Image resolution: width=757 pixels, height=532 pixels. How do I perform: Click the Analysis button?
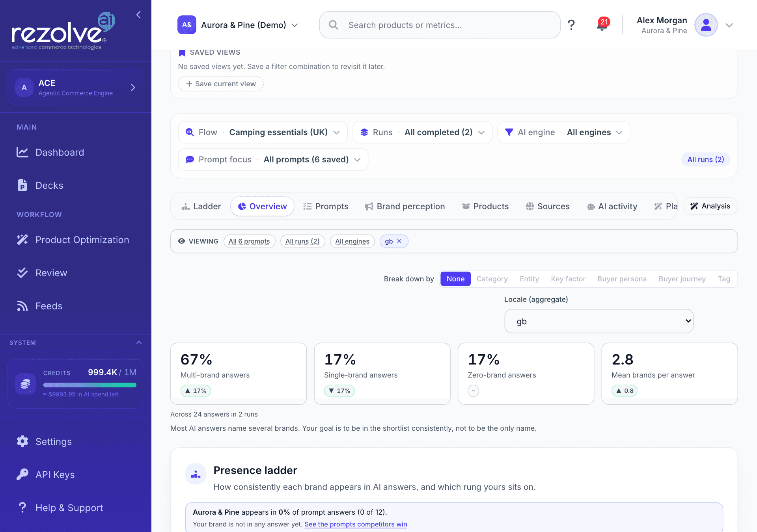coord(710,206)
